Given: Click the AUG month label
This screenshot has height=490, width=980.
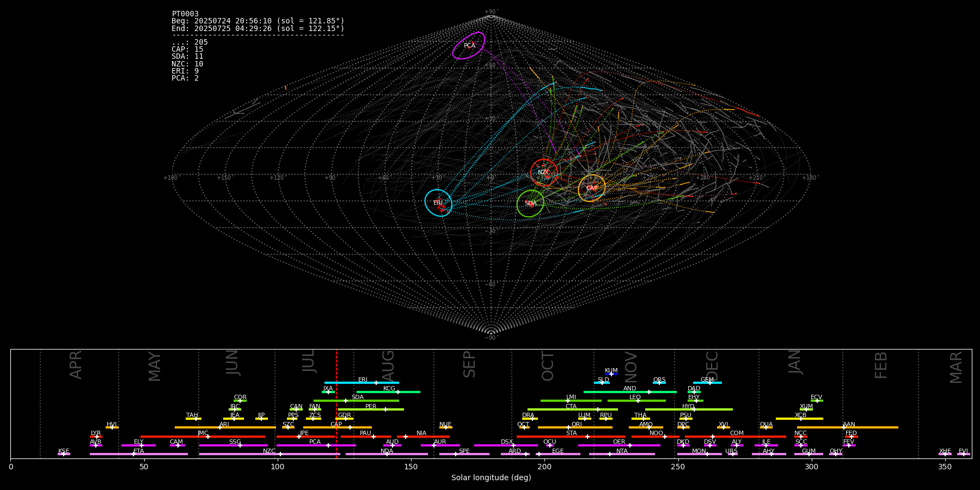Looking at the screenshot, I should (388, 365).
